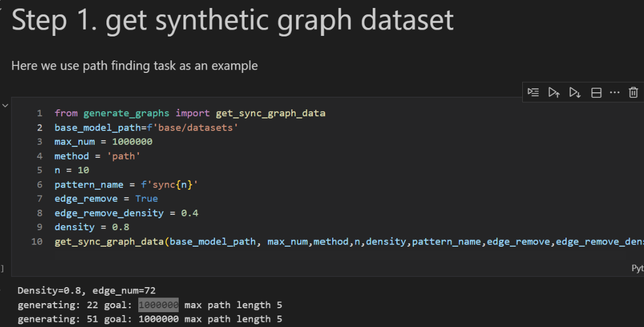
Task: Run this cell and all below
Action: [575, 92]
